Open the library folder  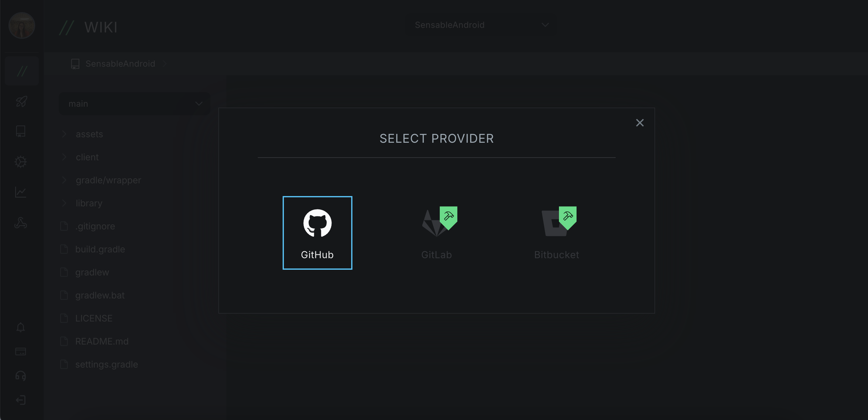coord(89,203)
